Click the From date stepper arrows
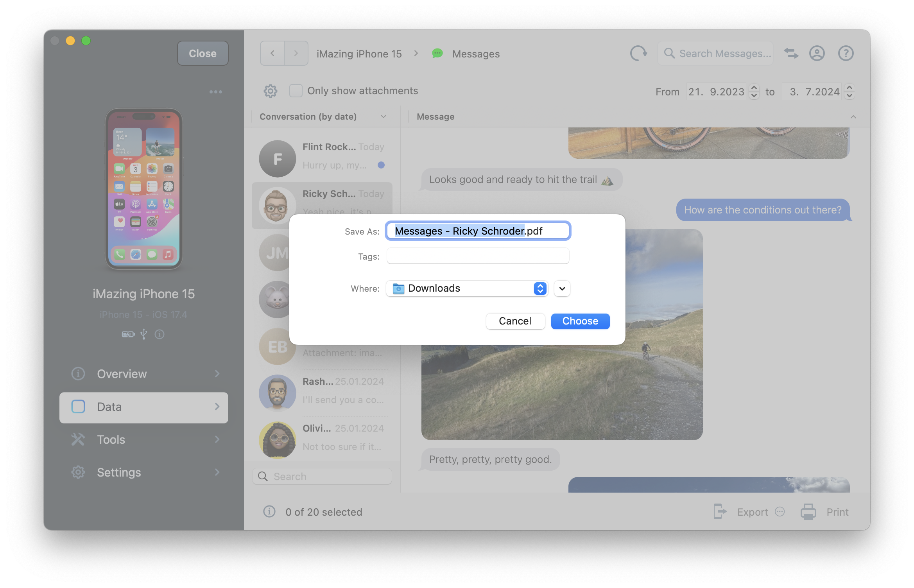 [754, 92]
